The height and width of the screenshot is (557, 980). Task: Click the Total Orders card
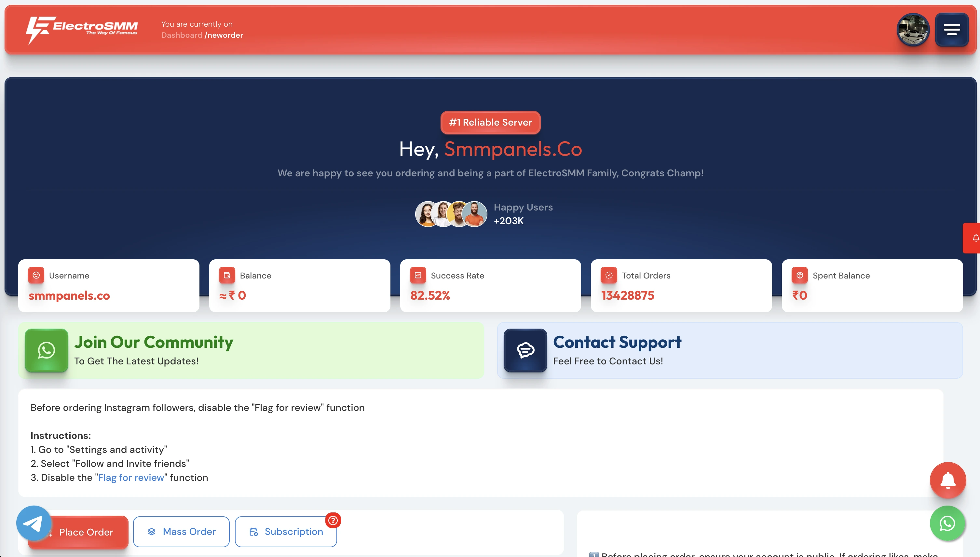tap(681, 285)
